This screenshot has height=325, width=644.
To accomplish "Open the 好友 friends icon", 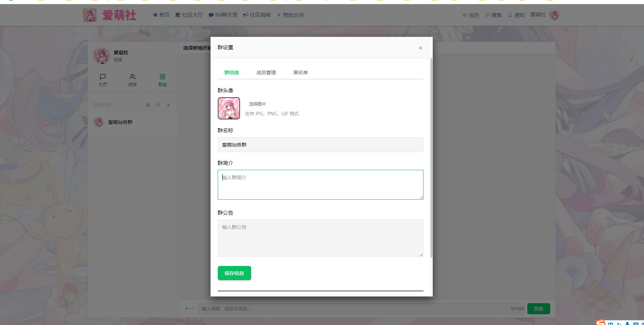I will coord(133,77).
